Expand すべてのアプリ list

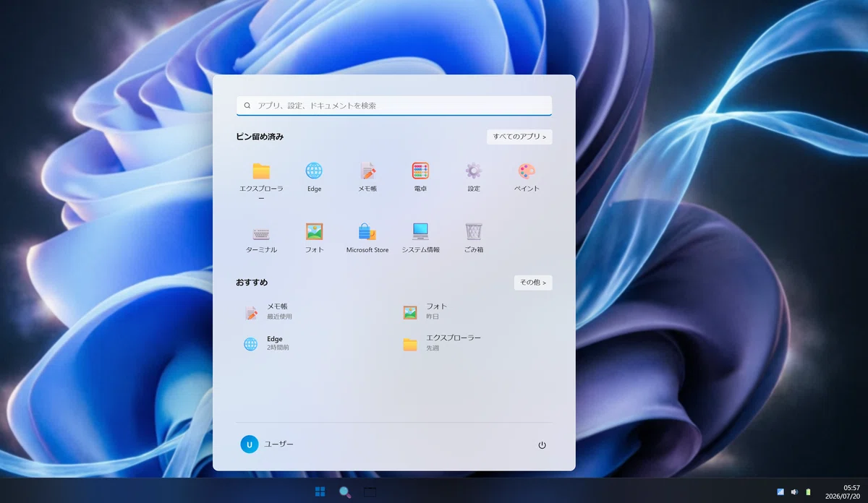point(519,137)
